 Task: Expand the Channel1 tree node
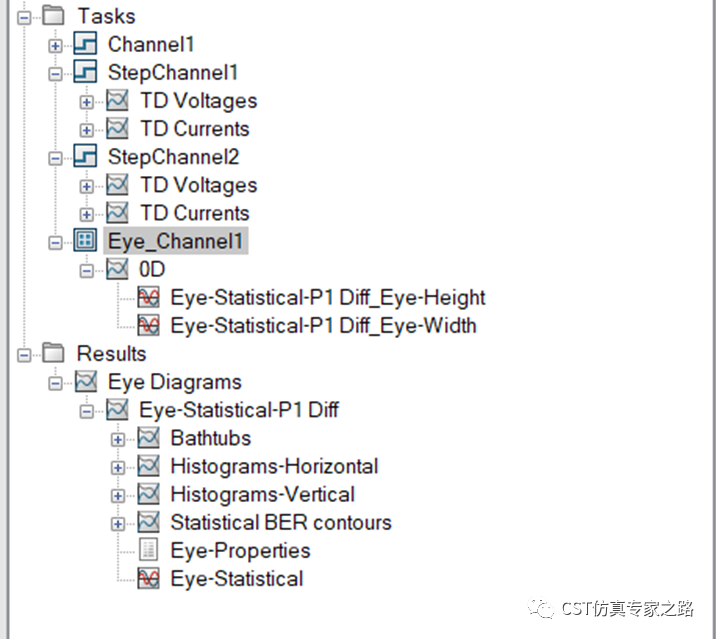54,46
